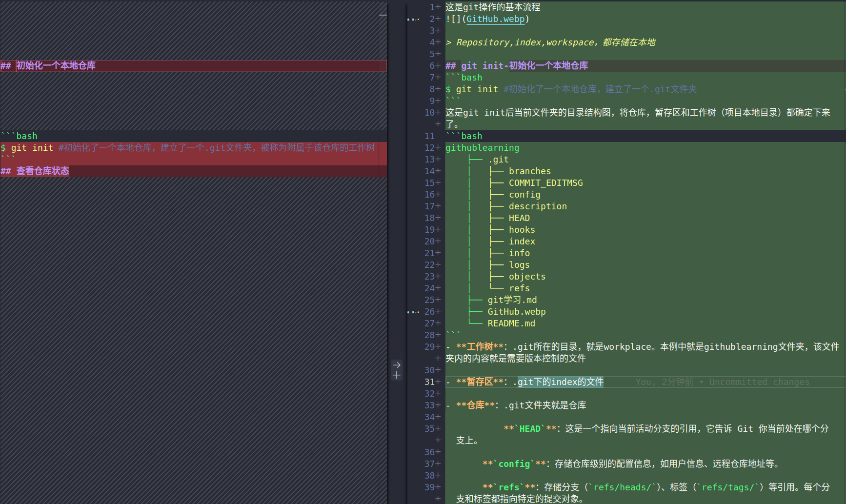This screenshot has width=846, height=504.
Task: Click the '`HEAD`' bold text on line 35
Action: pyautogui.click(x=530, y=429)
